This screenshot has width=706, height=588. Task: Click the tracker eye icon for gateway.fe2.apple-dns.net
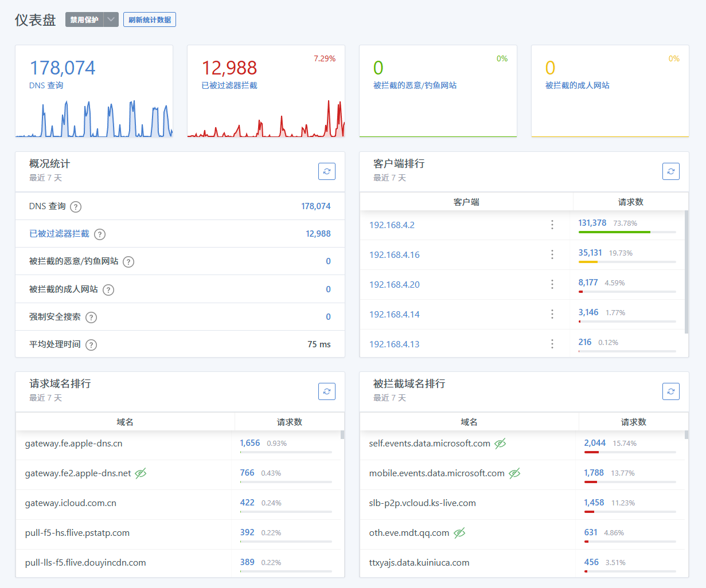[141, 473]
